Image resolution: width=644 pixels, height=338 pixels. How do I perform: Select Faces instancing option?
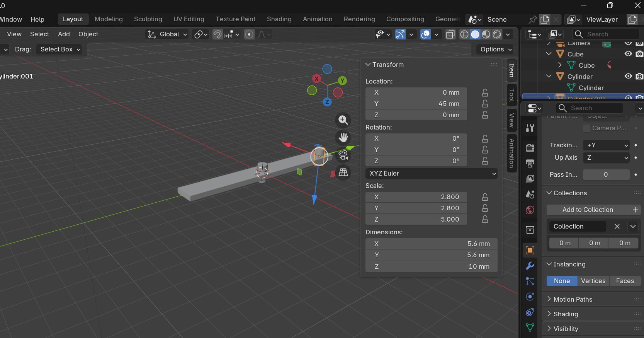pyautogui.click(x=625, y=281)
